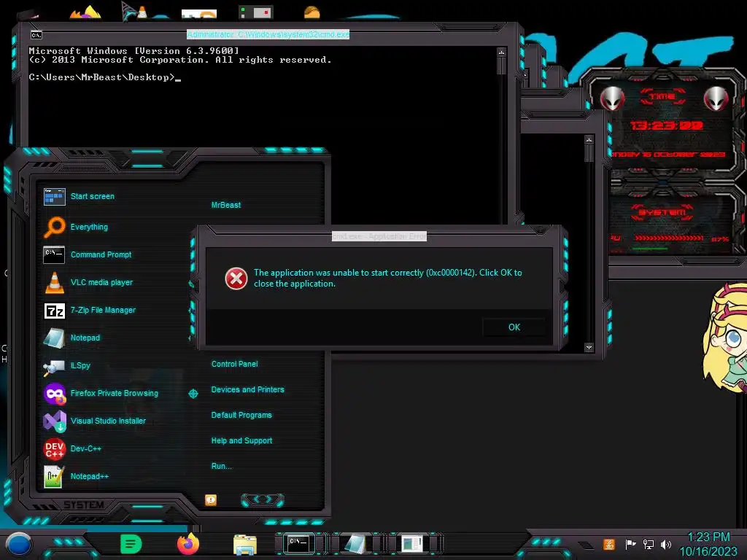
Task: Switch to third running app taskbar button
Action: coord(411,543)
